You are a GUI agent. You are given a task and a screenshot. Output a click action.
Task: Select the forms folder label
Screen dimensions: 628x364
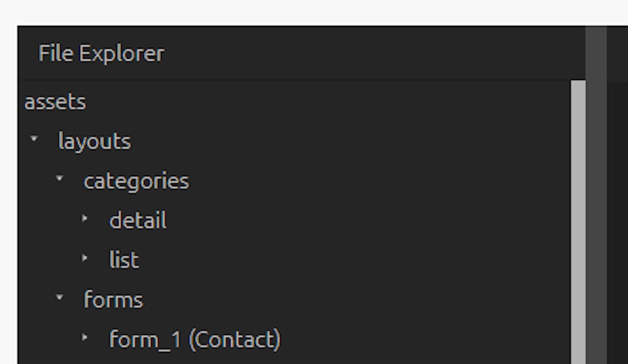(113, 300)
